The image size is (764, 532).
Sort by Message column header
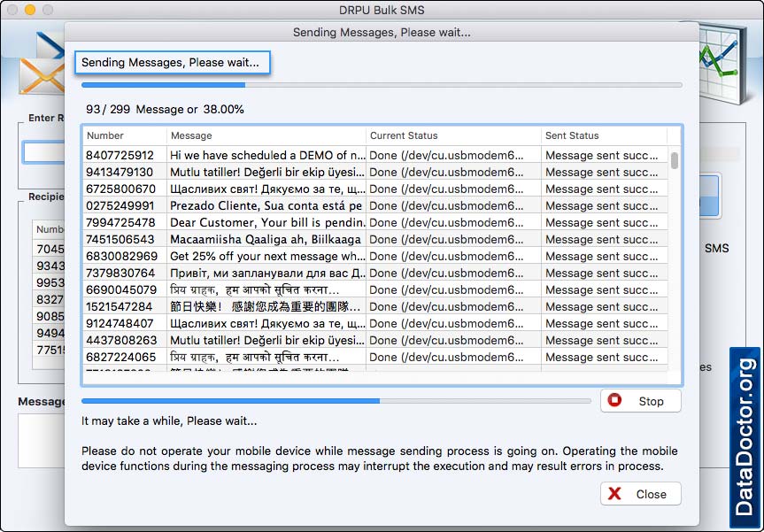[x=266, y=135]
